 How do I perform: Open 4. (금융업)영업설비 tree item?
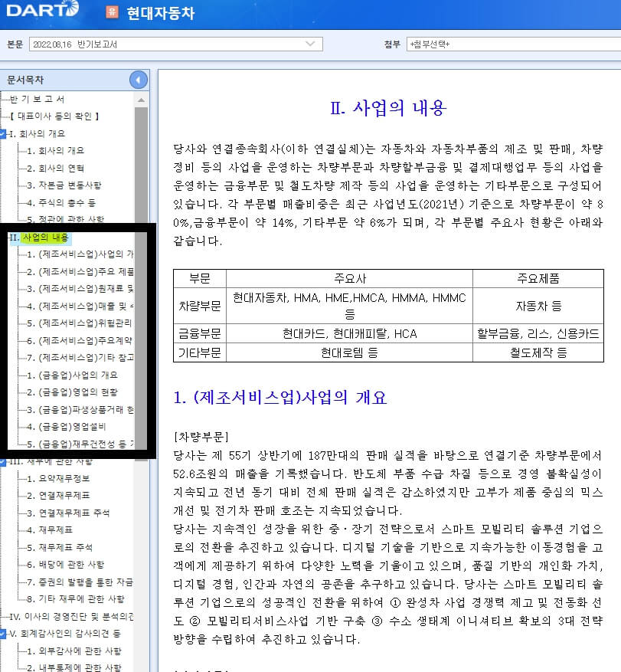tap(66, 427)
